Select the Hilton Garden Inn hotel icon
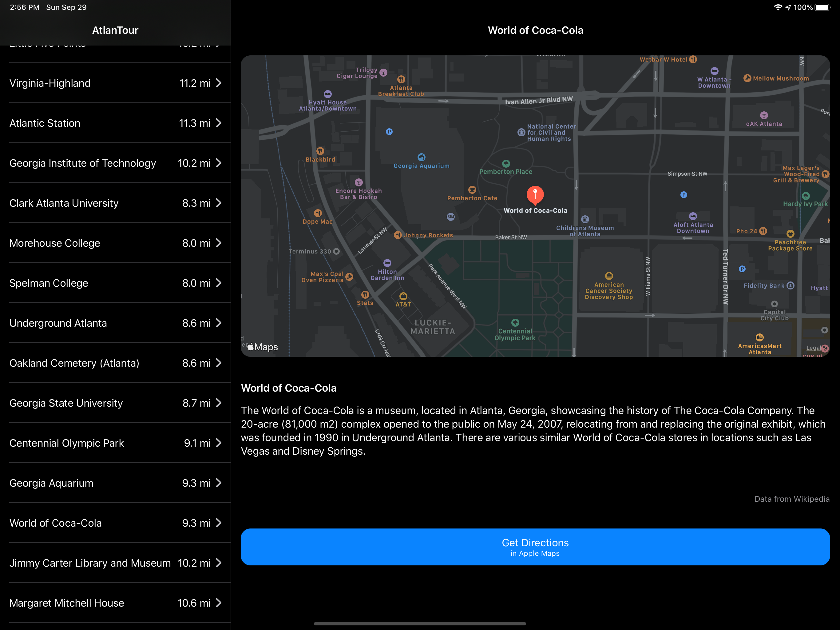The height and width of the screenshot is (630, 840). 387,263
